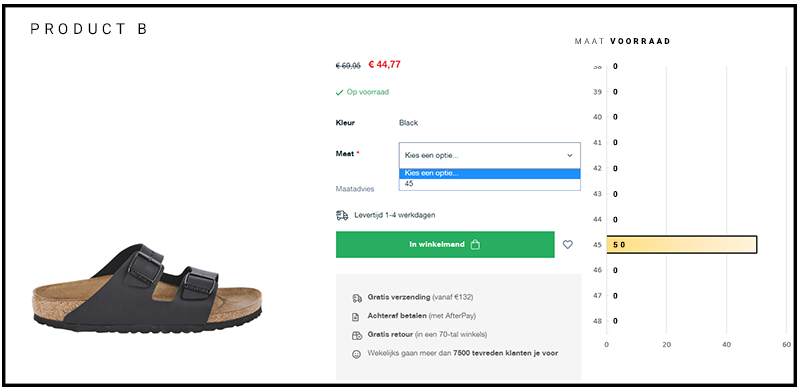Click the VOORRAAD chart header
This screenshot has height=389, width=800.
point(640,41)
